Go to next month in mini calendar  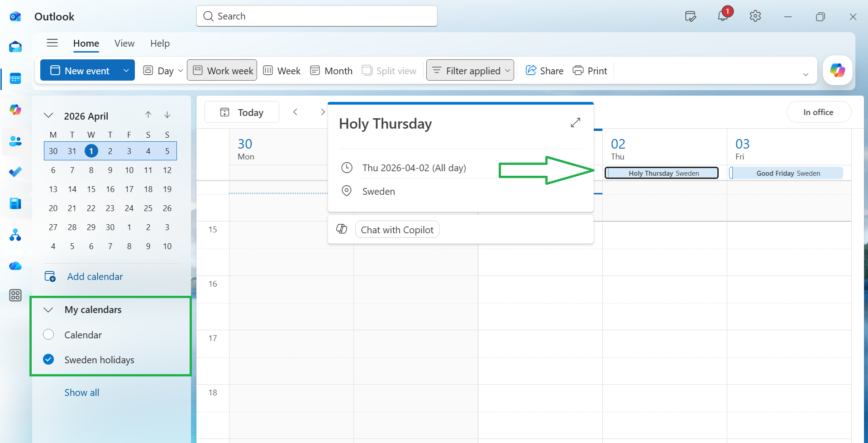pos(167,115)
